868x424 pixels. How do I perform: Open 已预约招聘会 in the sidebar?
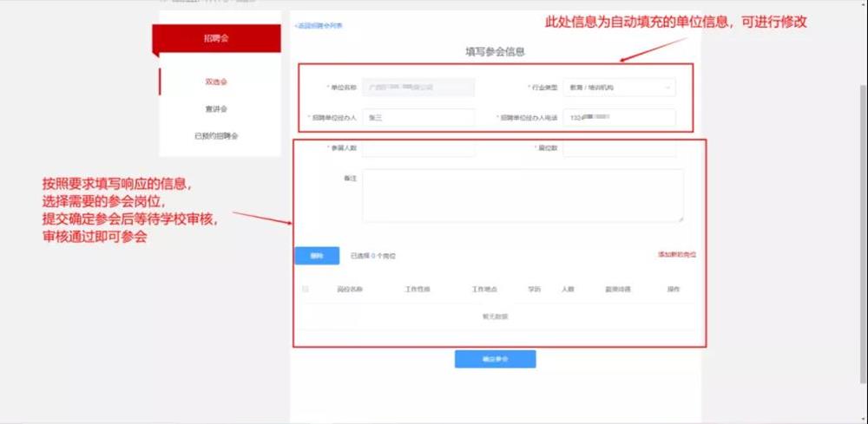[x=216, y=136]
